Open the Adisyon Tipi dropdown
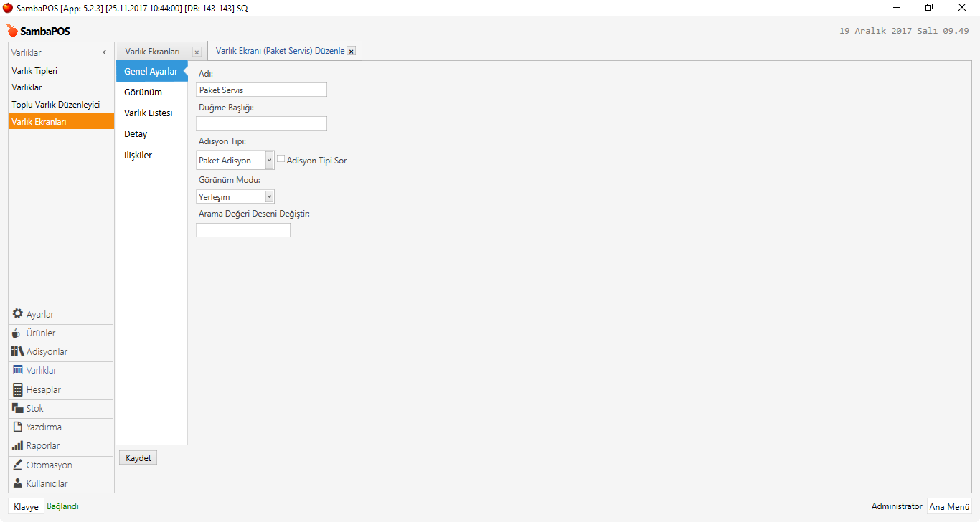This screenshot has height=522, width=980. pyautogui.click(x=269, y=161)
